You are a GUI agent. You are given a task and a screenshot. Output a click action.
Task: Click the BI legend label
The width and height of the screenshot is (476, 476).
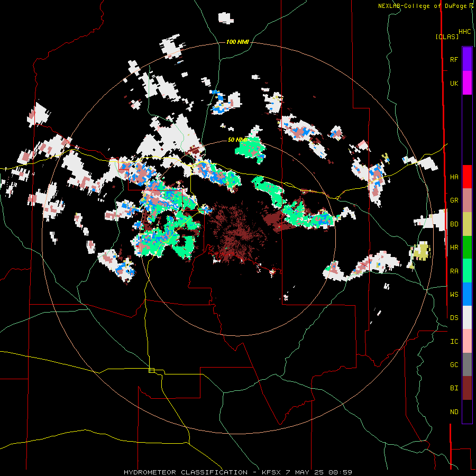(x=454, y=388)
